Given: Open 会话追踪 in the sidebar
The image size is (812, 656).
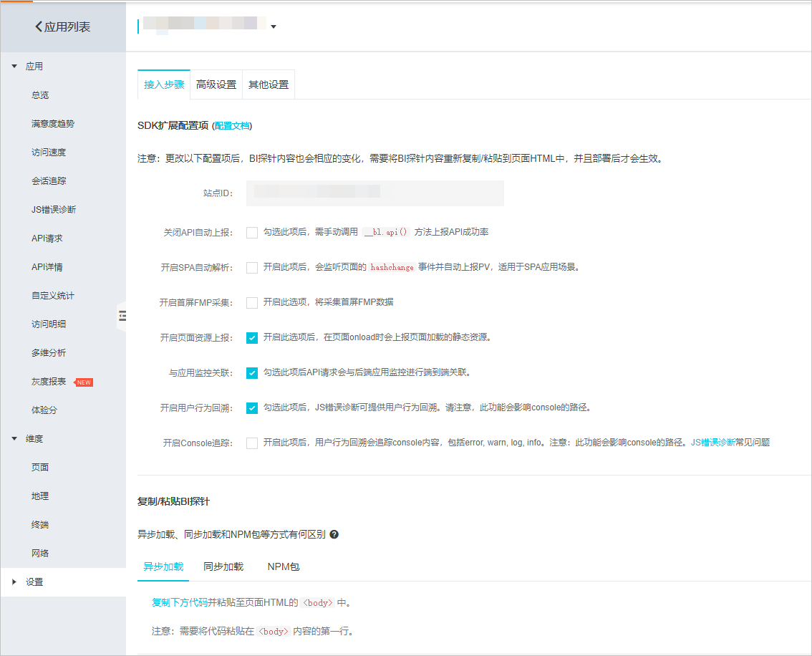Looking at the screenshot, I should [49, 180].
